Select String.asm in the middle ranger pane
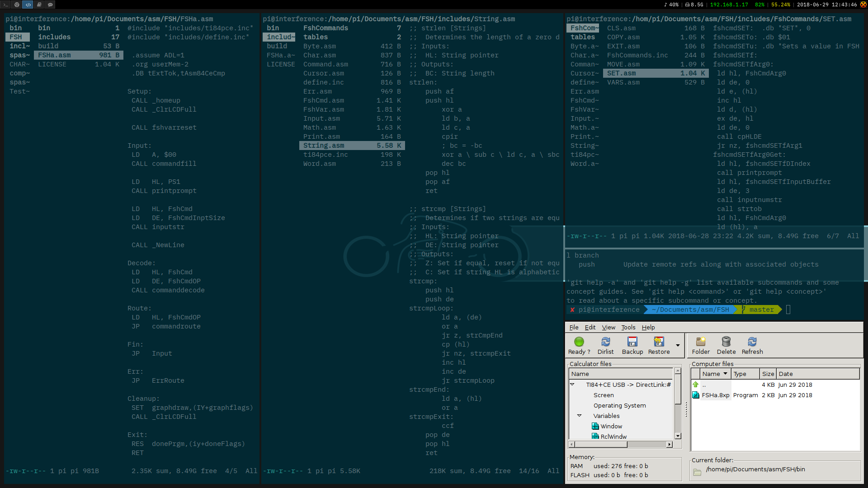868x488 pixels. [x=352, y=145]
